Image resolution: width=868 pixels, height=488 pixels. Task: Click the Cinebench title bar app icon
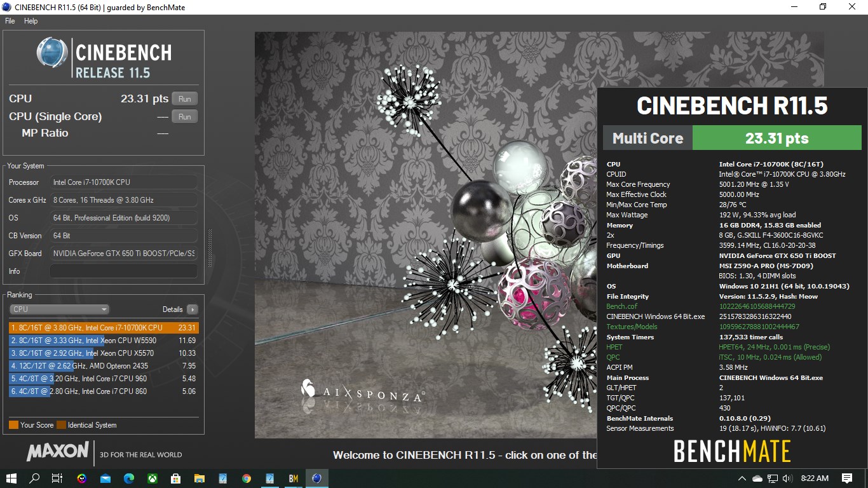(x=6, y=7)
